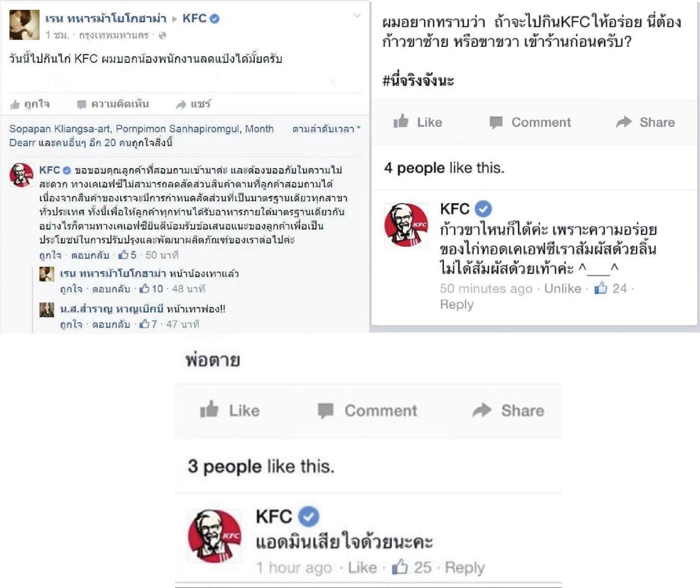
Task: Toggle Unlike on KFC's 50 minutes ago reply
Action: [562, 288]
